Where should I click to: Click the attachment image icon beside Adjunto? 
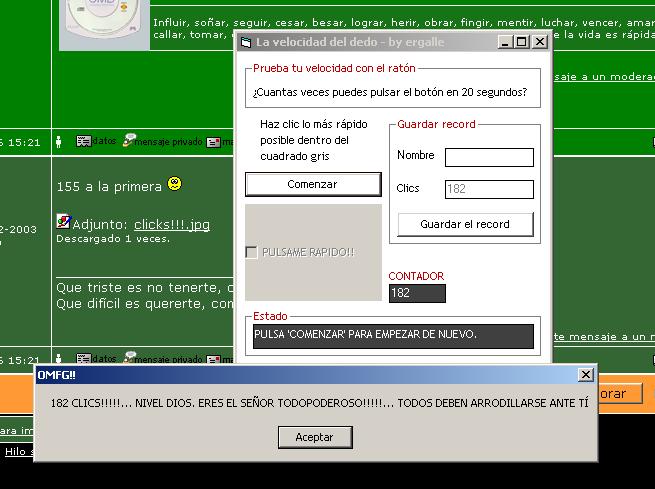click(63, 221)
